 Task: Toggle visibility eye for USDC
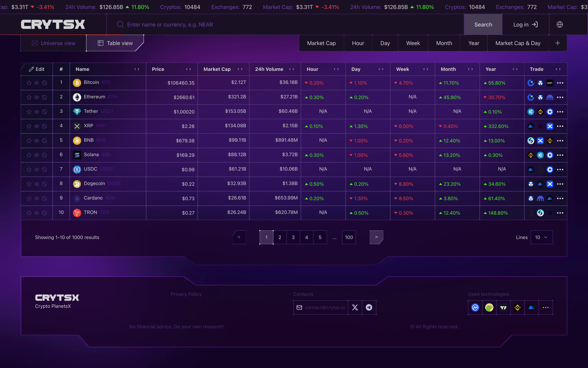coord(36,169)
